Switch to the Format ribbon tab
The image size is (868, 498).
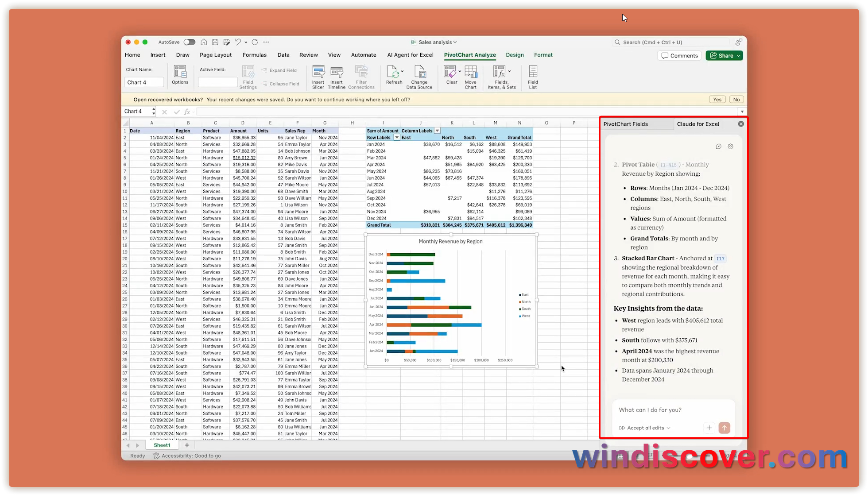543,55
